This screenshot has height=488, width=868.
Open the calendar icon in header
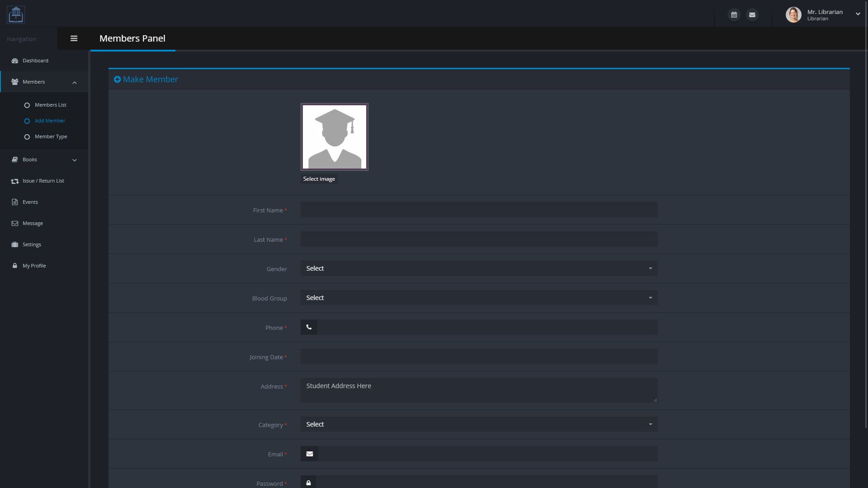734,15
